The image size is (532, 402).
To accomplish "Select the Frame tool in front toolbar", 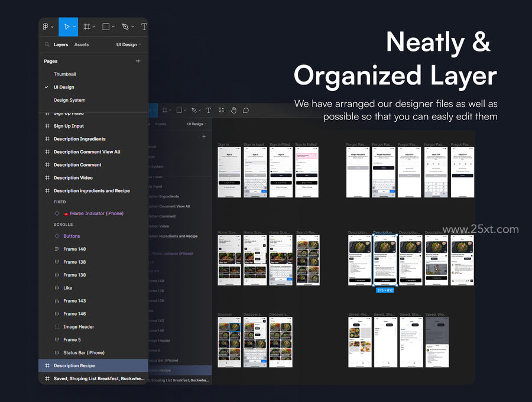I will coord(87,27).
